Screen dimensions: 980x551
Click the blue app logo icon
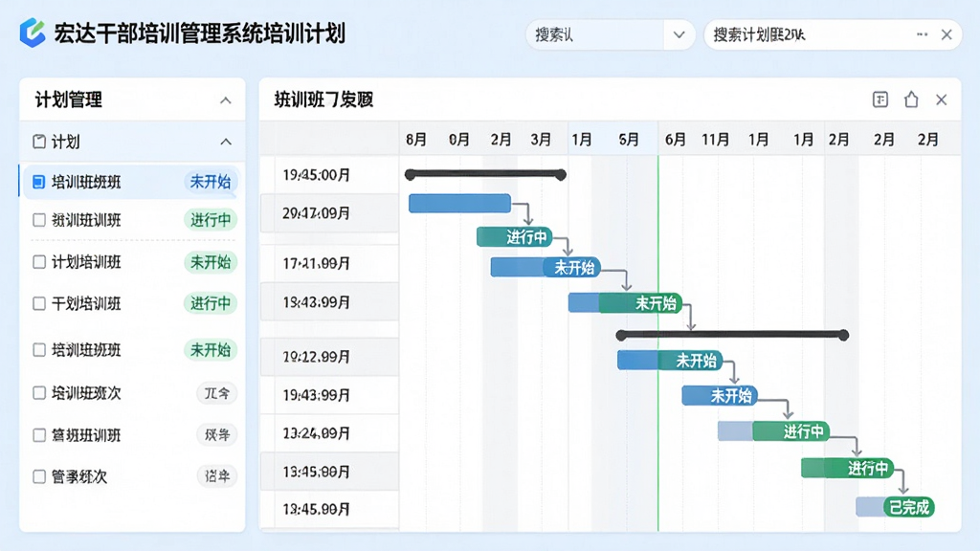point(33,33)
